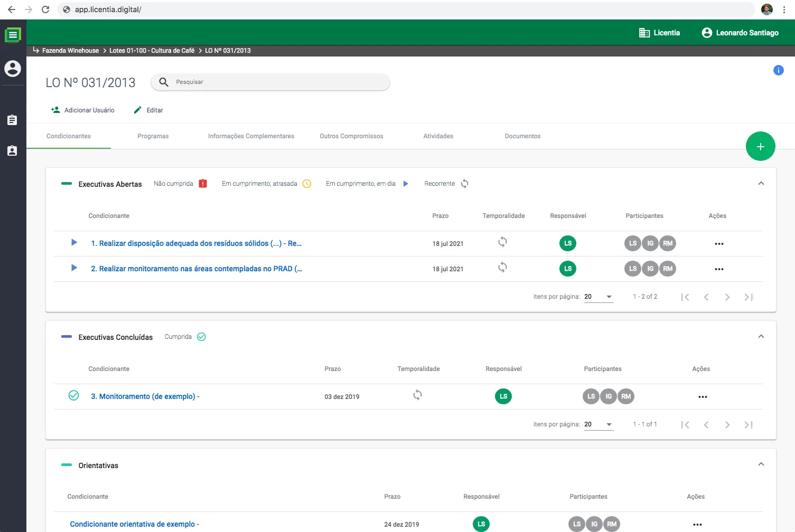Go to next page in Executivas Abertas
This screenshot has width=795, height=532.
pyautogui.click(x=727, y=297)
